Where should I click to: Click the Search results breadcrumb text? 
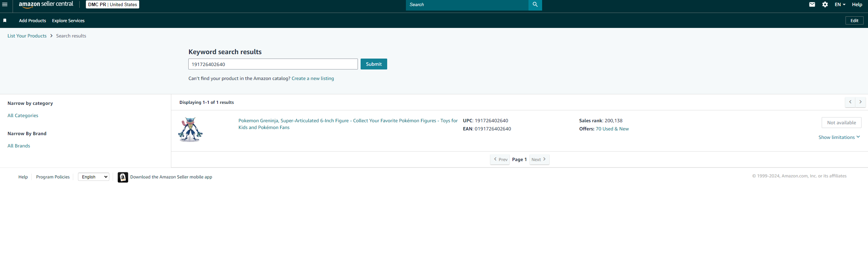(71, 36)
